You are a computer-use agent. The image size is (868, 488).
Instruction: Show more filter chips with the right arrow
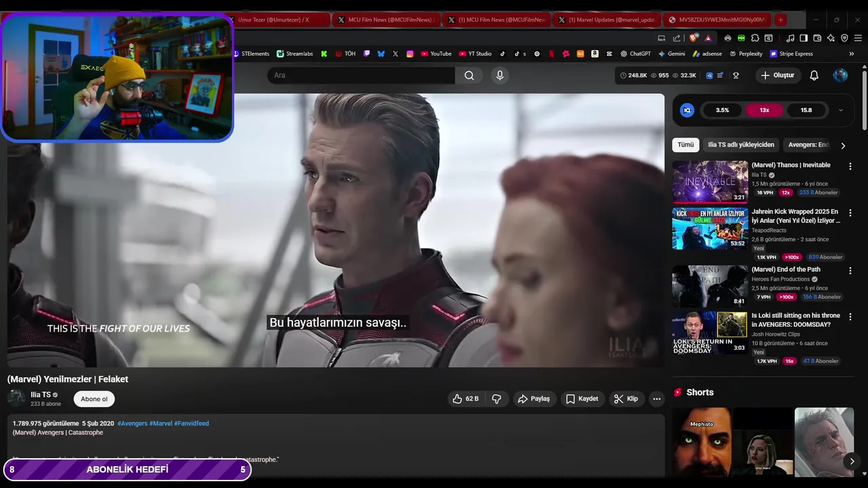843,145
